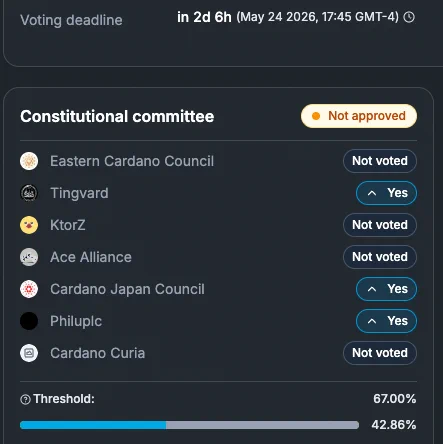Click the clock icon beside voting deadline
443x444 pixels.
tap(409, 17)
